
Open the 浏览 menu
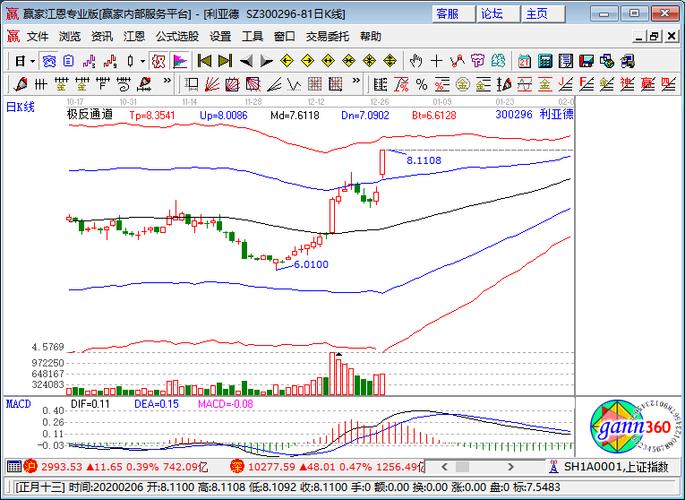(70, 37)
